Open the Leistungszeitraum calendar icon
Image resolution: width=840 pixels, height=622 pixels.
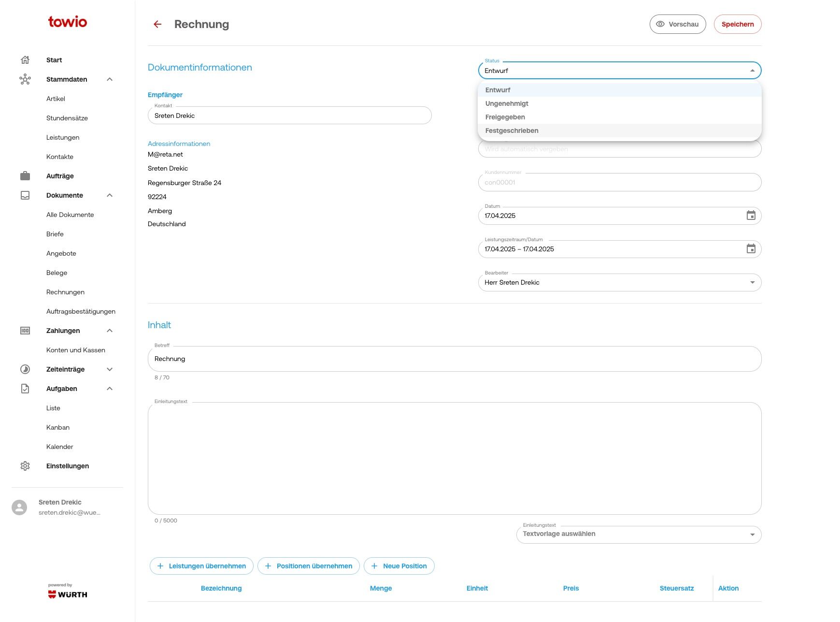click(751, 249)
